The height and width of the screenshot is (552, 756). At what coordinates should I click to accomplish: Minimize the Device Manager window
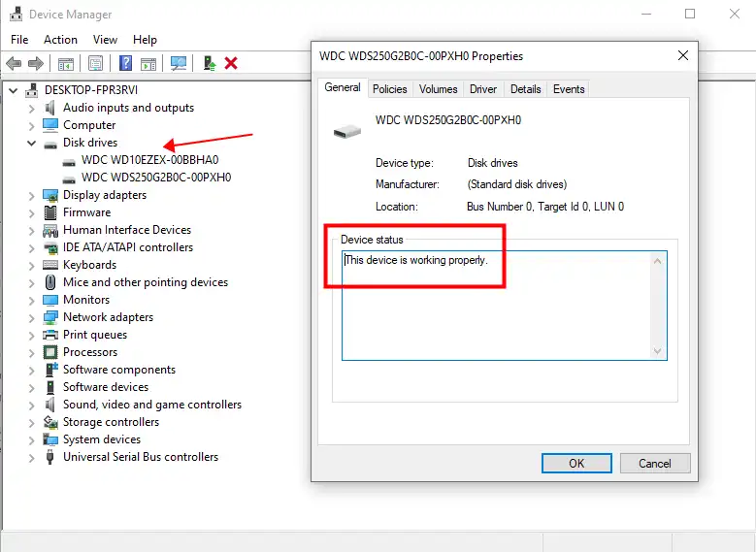(x=646, y=14)
